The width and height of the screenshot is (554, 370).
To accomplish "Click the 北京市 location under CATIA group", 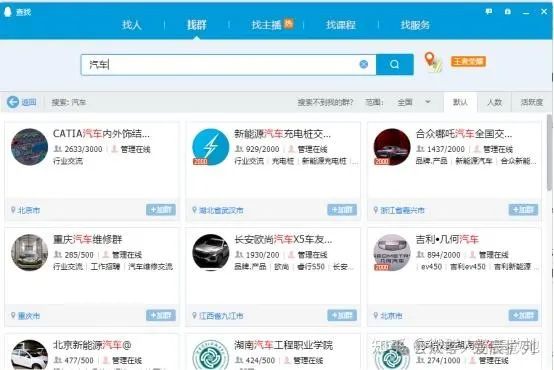I will pyautogui.click(x=29, y=210).
